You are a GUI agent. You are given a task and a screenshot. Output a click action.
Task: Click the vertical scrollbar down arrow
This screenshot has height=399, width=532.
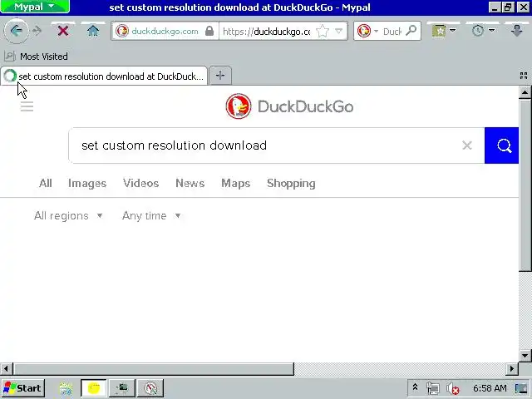(x=525, y=356)
